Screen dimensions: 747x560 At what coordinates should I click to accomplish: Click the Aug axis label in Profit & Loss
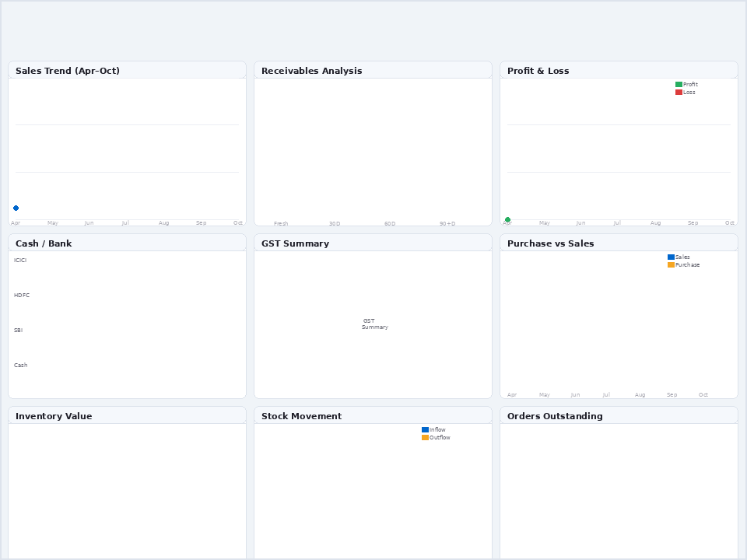655,223
